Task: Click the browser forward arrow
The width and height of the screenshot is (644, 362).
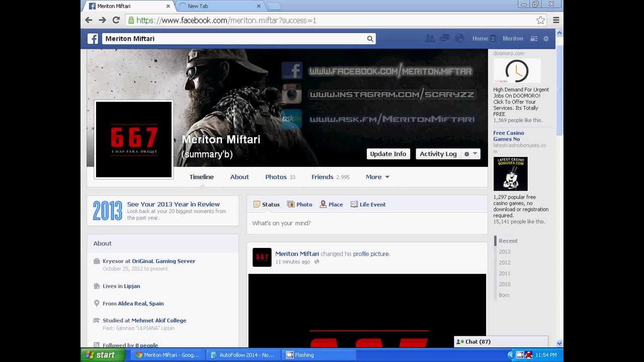Action: click(x=102, y=20)
